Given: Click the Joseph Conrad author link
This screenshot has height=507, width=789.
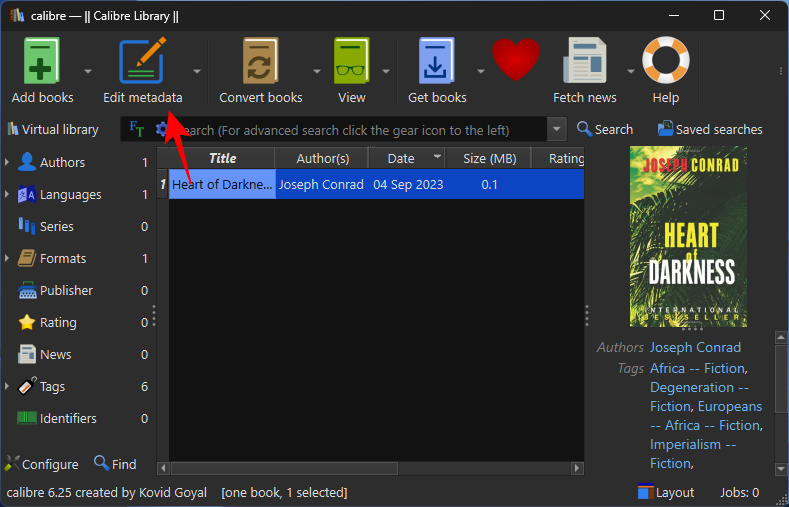Looking at the screenshot, I should (695, 347).
